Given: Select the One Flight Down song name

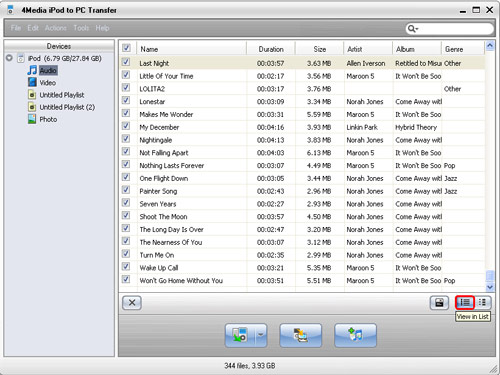Looking at the screenshot, I should click(164, 178).
